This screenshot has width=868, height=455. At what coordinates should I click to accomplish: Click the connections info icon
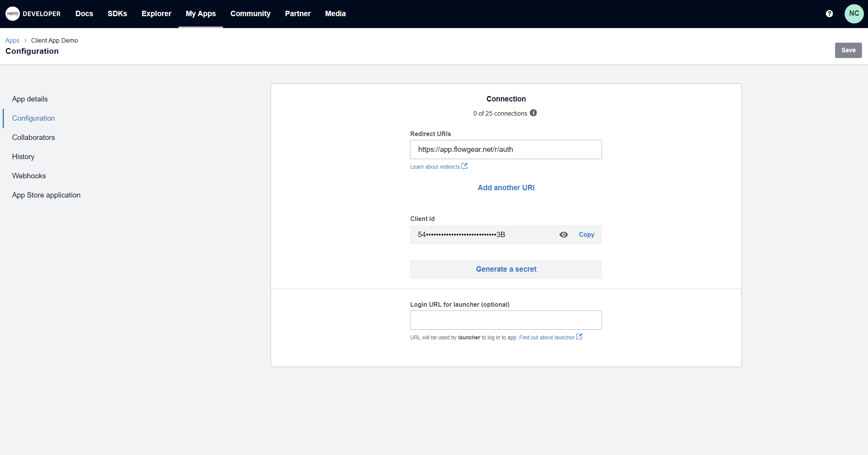[533, 113]
